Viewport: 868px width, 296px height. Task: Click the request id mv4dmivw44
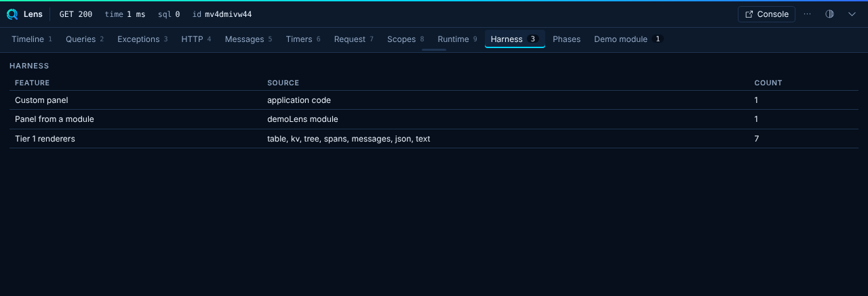coord(222,14)
